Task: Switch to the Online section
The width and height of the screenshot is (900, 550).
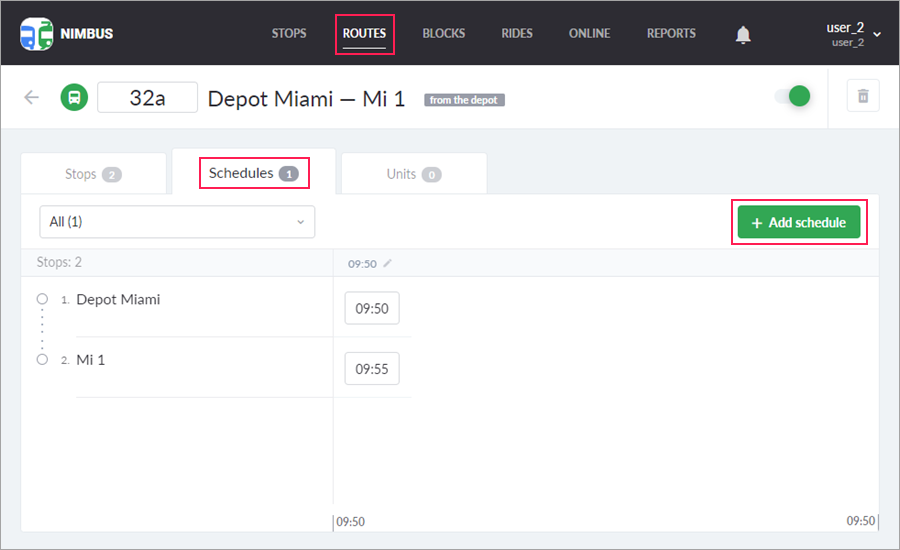Action: [x=589, y=33]
